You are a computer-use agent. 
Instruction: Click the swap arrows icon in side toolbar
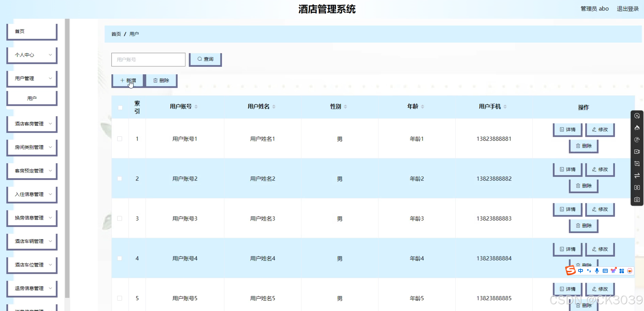(x=637, y=176)
